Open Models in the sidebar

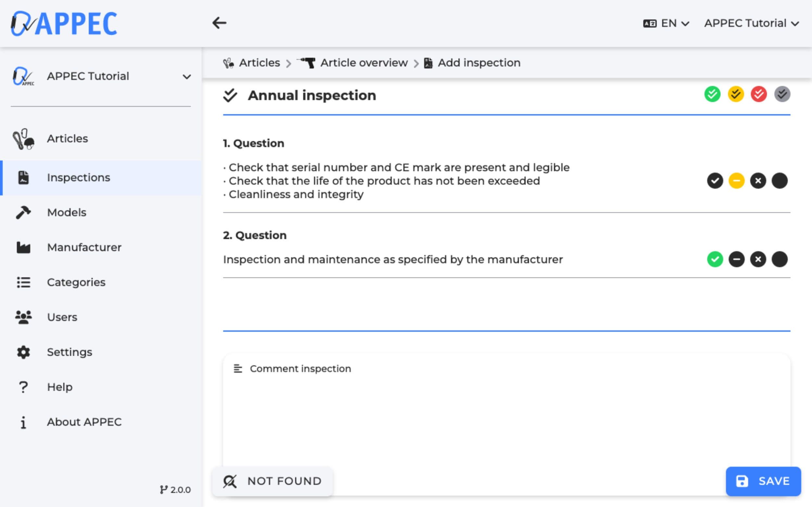tap(67, 212)
